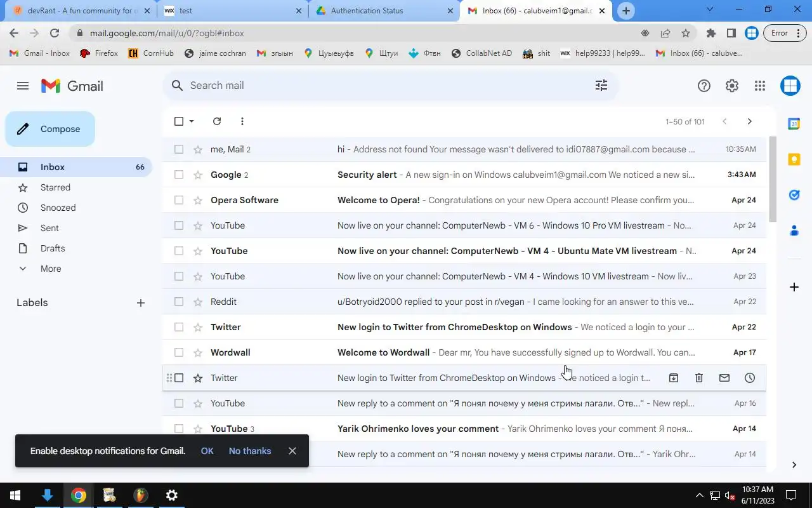Reload the page in Chrome
This screenshot has height=508, width=812.
pos(55,33)
